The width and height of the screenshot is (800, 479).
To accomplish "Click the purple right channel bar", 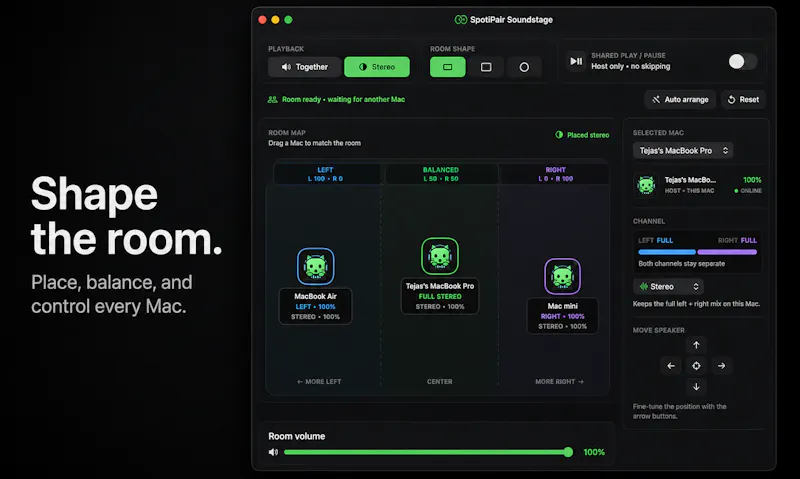I will click(727, 251).
